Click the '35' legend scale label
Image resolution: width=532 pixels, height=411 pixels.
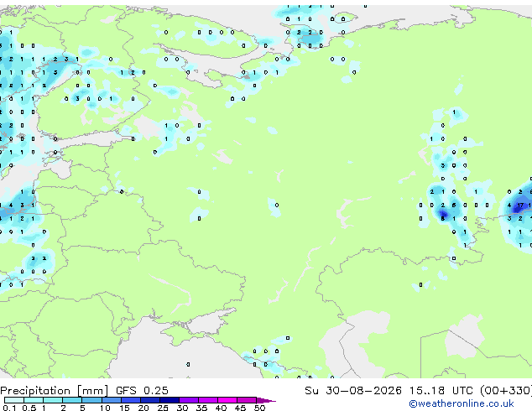tap(201, 408)
